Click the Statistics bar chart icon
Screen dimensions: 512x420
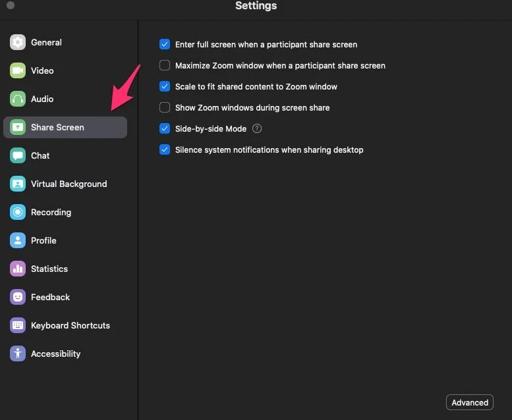[x=18, y=269]
